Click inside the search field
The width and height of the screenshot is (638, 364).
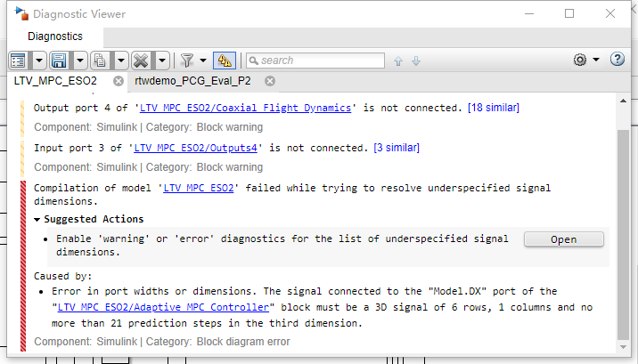[315, 61]
